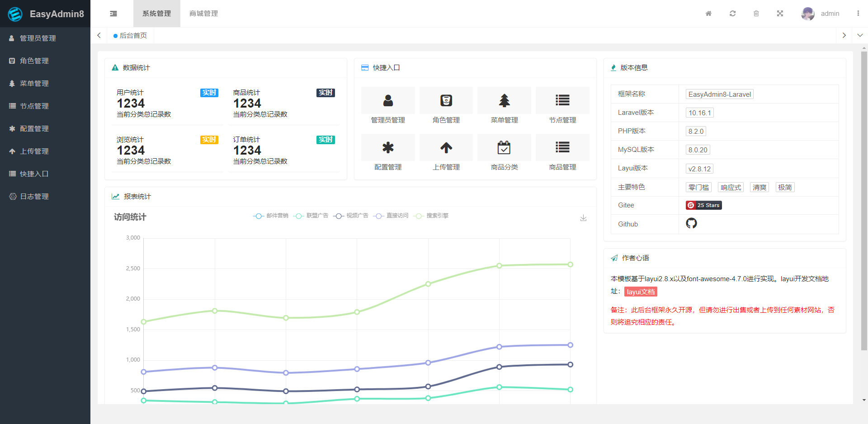Click the 版本信息 fire icon
868x424 pixels.
[613, 67]
